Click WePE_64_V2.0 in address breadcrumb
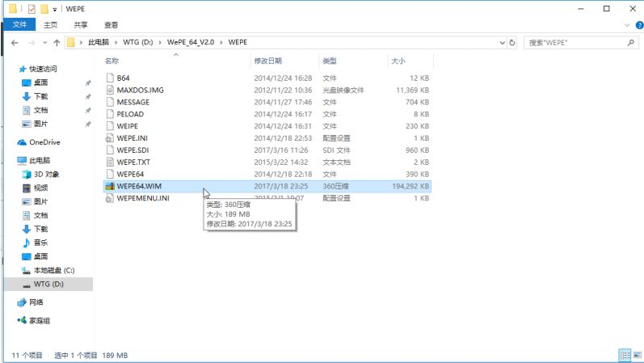Screen dimensions: 644x363 tap(192, 42)
